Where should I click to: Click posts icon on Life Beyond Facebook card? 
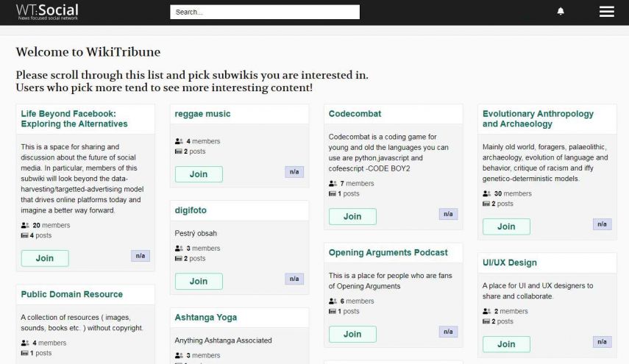point(24,236)
